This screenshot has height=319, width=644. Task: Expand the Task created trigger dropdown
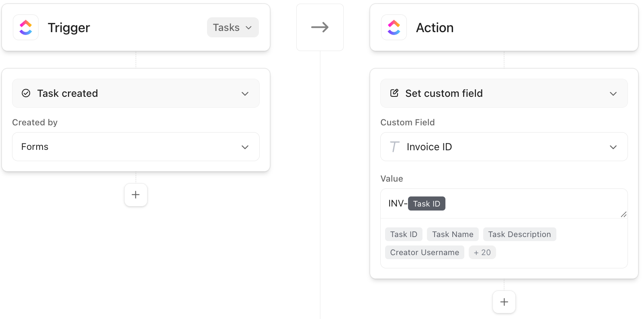click(x=245, y=94)
